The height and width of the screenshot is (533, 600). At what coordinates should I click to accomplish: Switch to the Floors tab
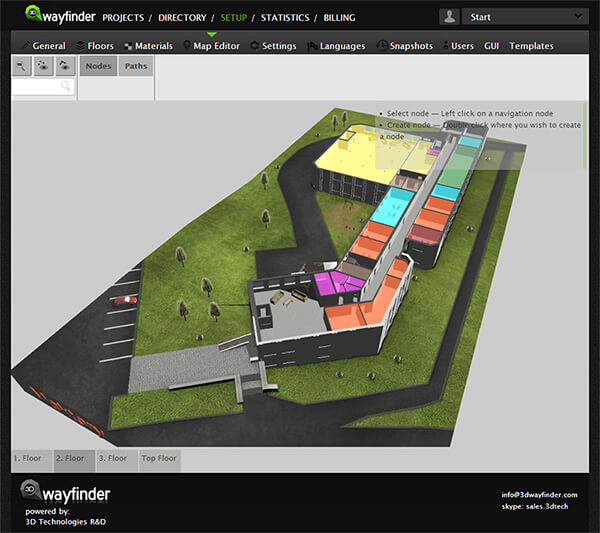click(101, 46)
